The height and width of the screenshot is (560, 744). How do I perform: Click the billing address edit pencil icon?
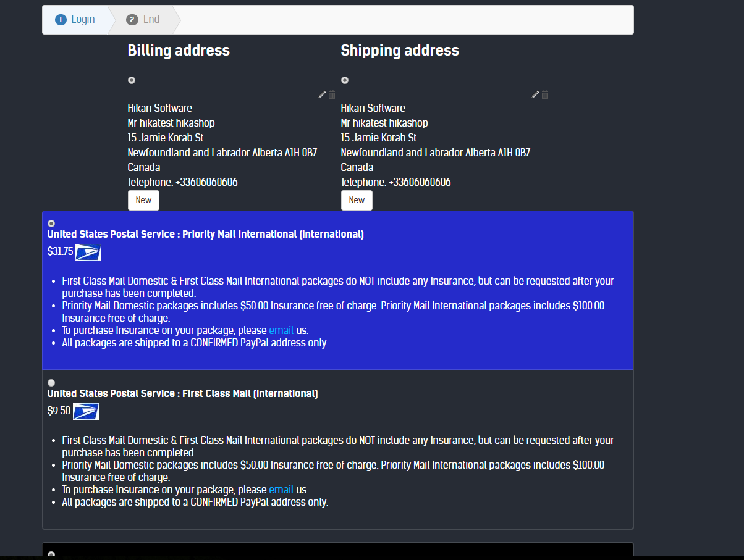321,94
